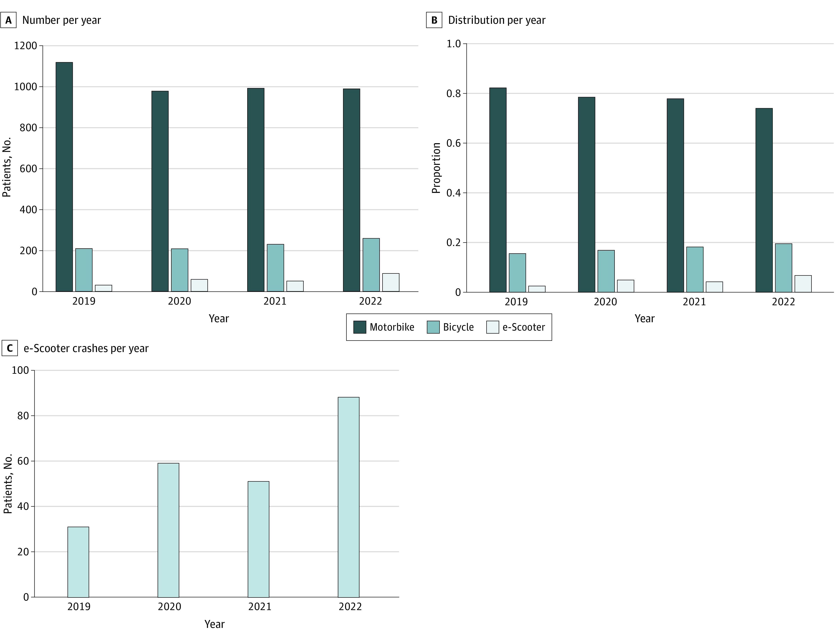Click the 2021 motorbike bar in panel B

(x=676, y=196)
